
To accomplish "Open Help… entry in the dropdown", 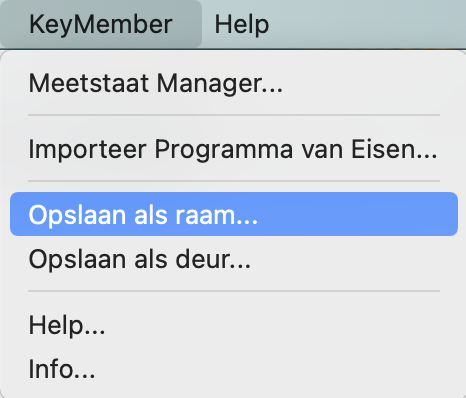I will 234,325.
